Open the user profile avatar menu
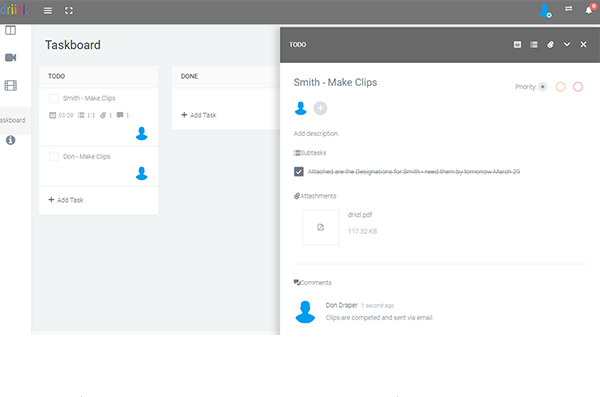600x397 pixels. click(545, 11)
